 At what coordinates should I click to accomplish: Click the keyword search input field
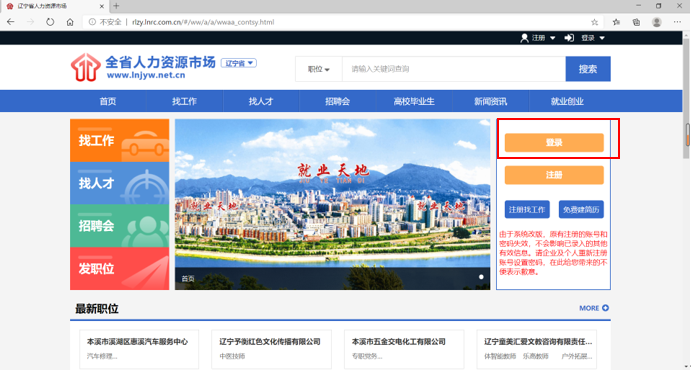[454, 69]
